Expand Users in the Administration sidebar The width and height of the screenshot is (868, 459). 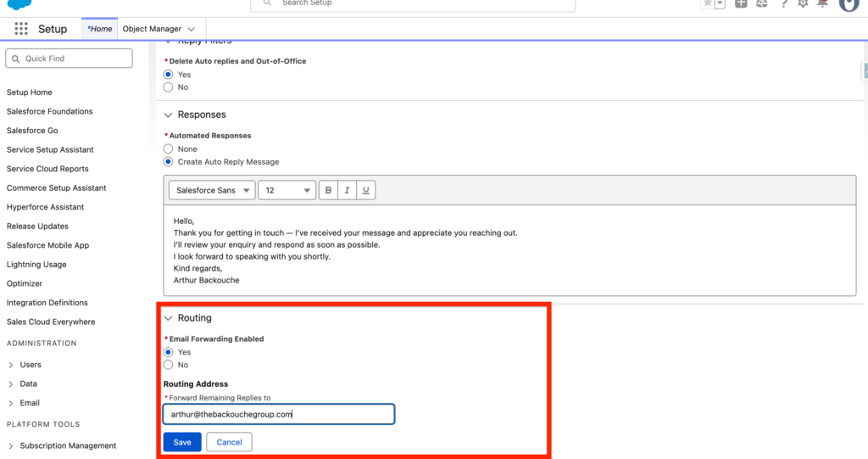tap(11, 365)
